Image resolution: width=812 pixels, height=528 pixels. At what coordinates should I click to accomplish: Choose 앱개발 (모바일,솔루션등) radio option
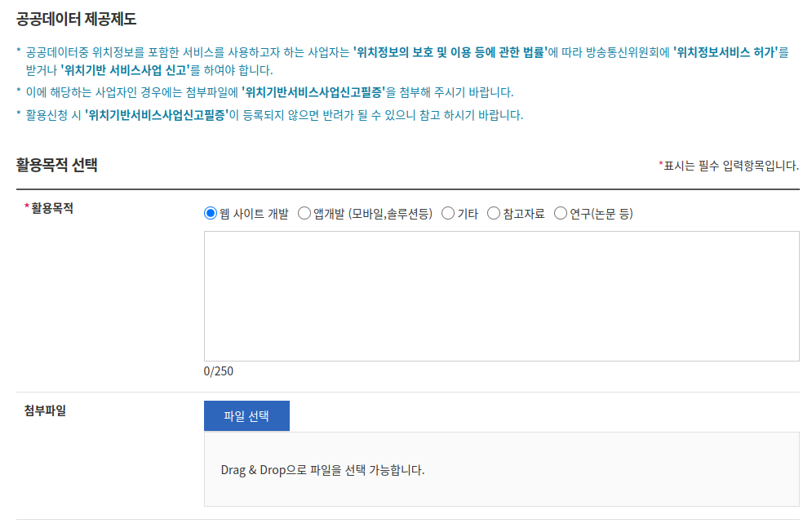[x=304, y=213]
